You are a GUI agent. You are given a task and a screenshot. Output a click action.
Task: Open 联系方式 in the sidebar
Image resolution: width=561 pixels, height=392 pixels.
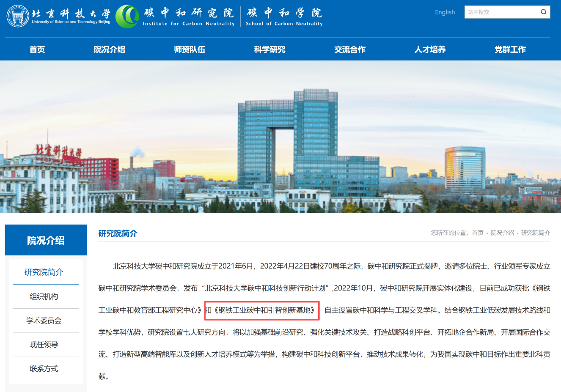(x=44, y=369)
